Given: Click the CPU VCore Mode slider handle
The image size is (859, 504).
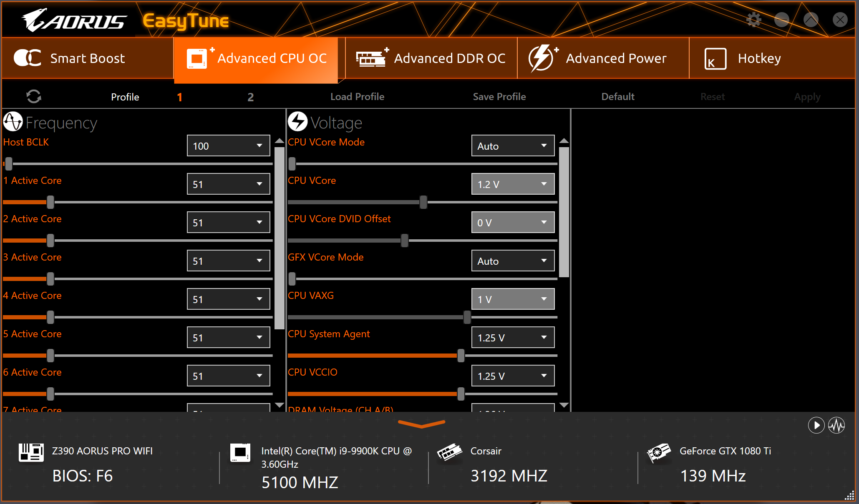Looking at the screenshot, I should point(292,164).
